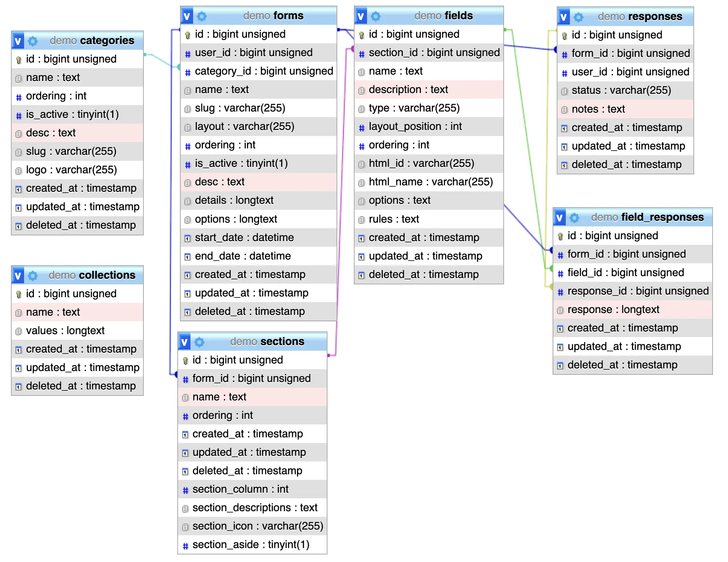Select 'layout_position : int' row in fields
The width and height of the screenshot is (728, 562).
[x=429, y=127]
